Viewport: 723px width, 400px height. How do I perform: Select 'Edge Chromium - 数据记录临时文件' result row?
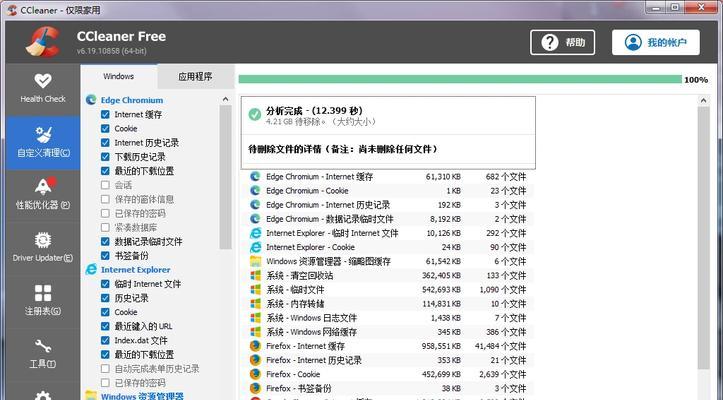(x=387, y=219)
